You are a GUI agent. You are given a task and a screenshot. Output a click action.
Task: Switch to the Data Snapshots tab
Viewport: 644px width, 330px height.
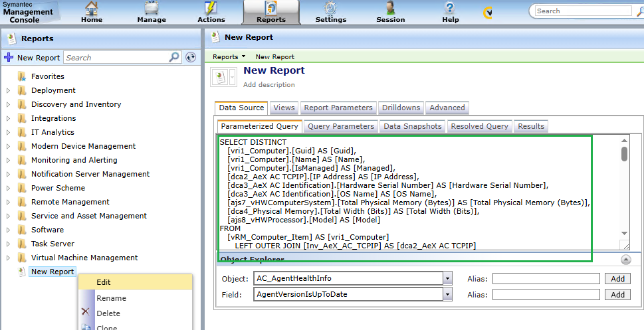[412, 126]
